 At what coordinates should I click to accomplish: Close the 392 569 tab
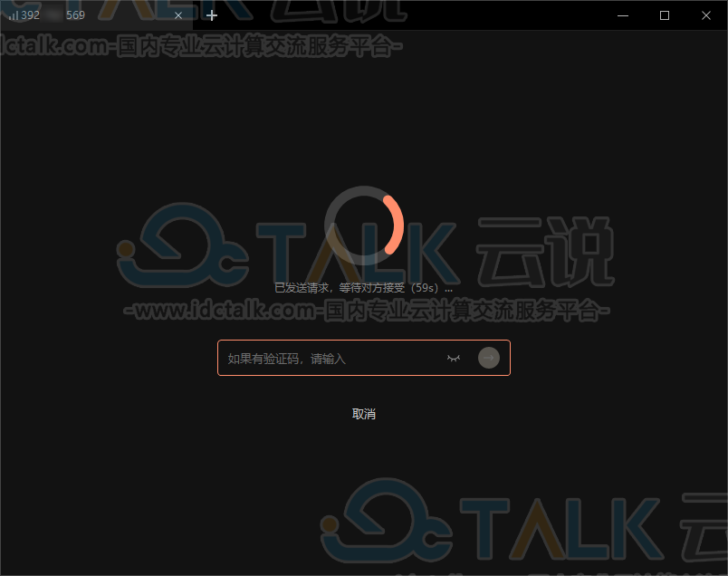[177, 15]
